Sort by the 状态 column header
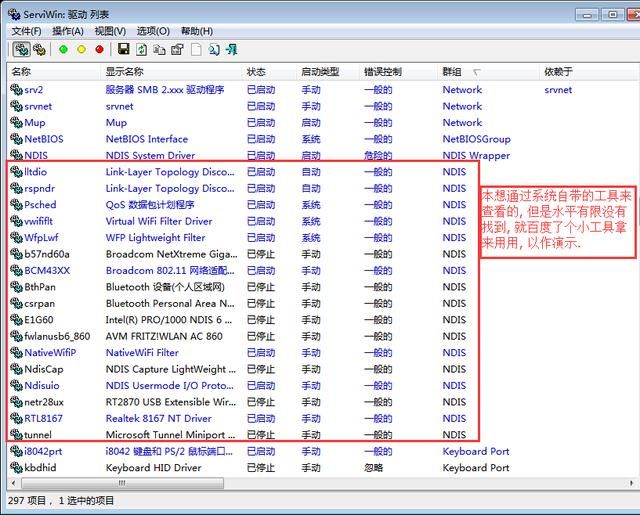The width and height of the screenshot is (640, 515). pyautogui.click(x=269, y=72)
